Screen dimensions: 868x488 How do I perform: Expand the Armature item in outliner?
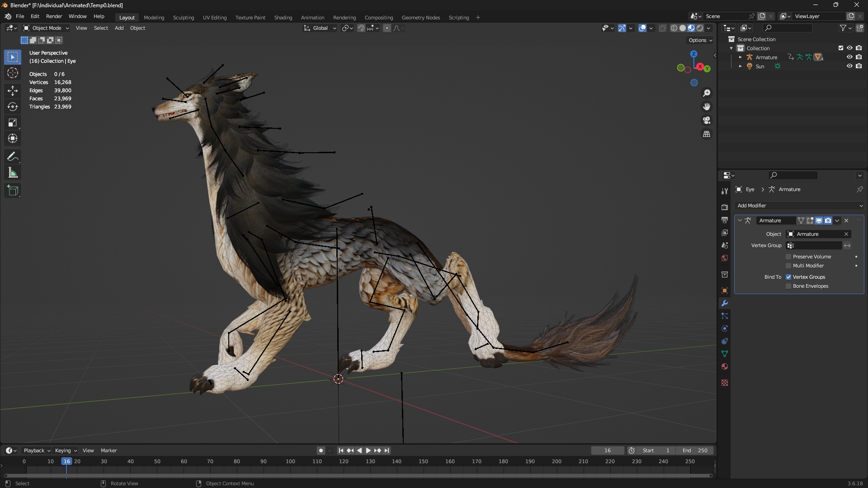point(740,57)
